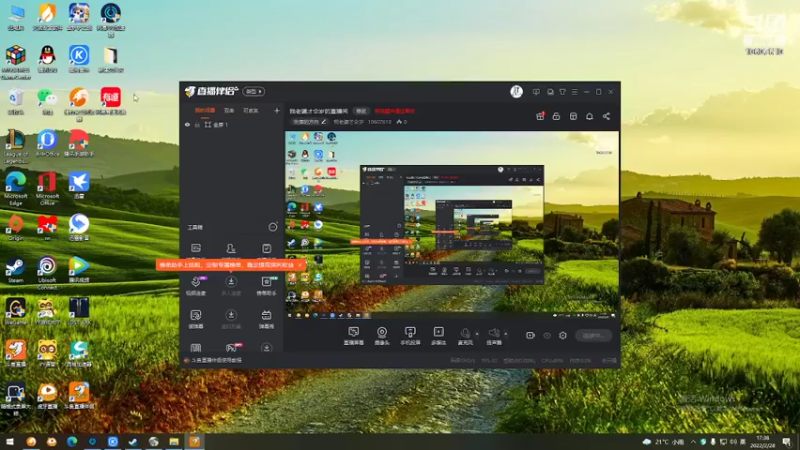Screen dimensions: 800x450
Task: Click the checkmark calendar tool in the toolbox
Action: (x=267, y=248)
